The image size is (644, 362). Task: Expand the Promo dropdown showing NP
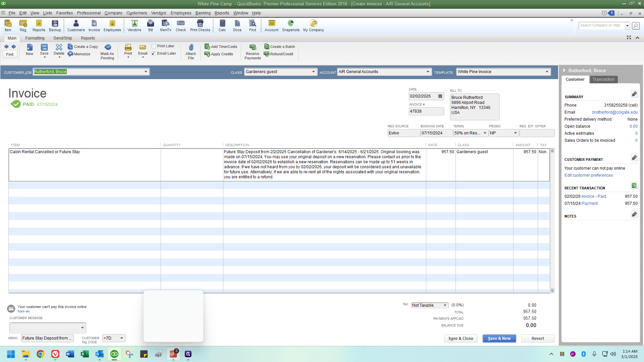pos(516,133)
